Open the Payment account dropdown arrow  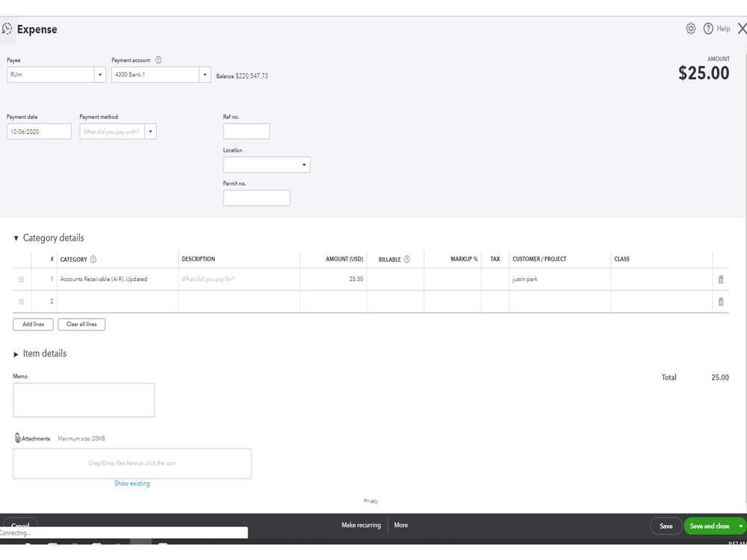click(205, 75)
